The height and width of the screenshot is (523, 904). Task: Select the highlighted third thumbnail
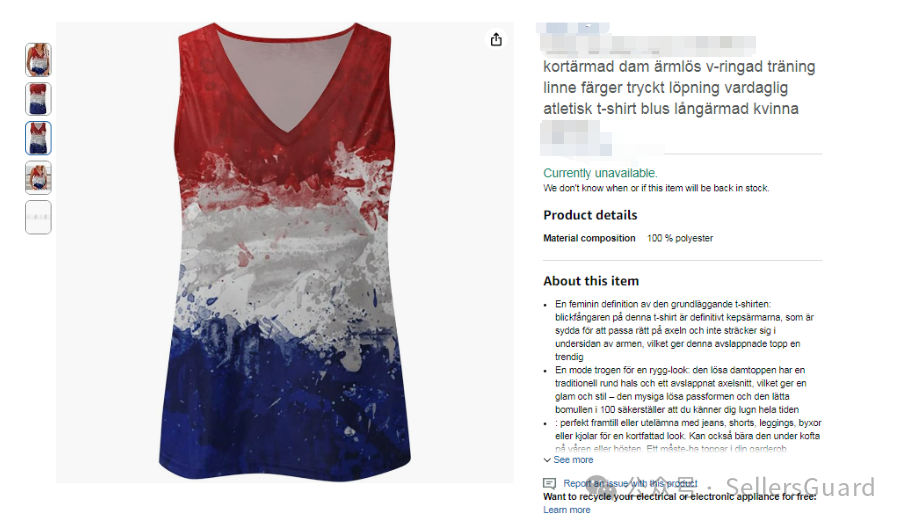[38, 138]
